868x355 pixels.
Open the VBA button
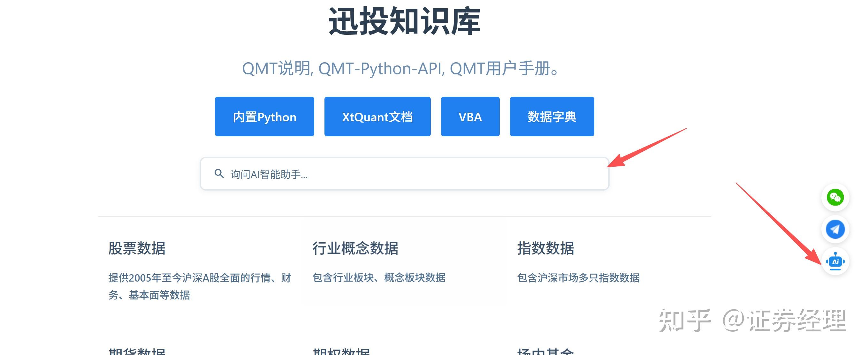tap(470, 117)
